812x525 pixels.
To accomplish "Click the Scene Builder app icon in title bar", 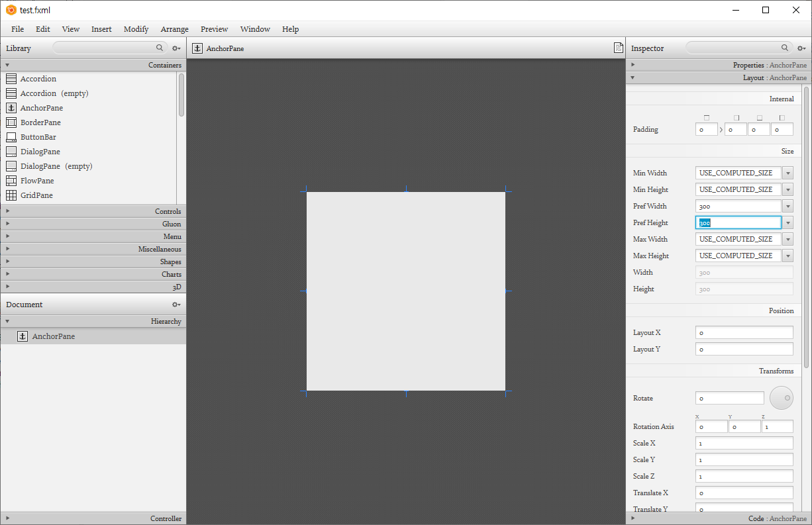I will (11, 10).
